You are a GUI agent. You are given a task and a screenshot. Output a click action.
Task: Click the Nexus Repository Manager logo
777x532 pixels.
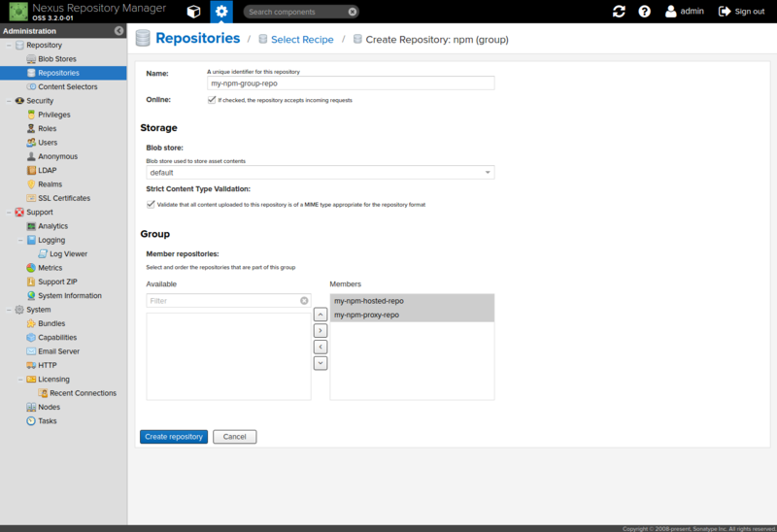18,12
